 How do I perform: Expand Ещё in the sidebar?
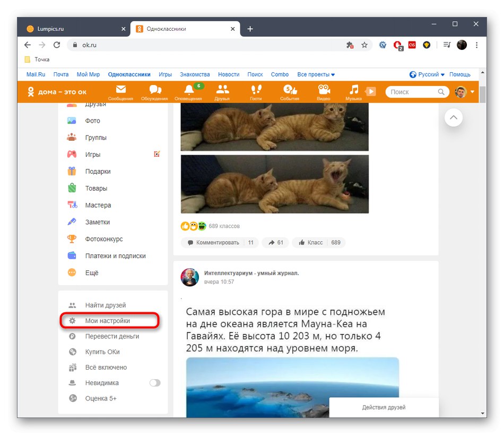tap(90, 272)
